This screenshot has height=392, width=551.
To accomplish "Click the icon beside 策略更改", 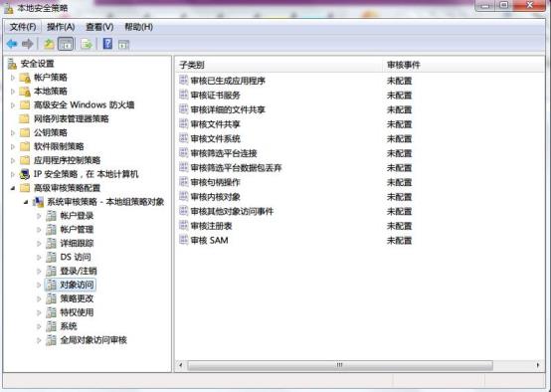I will point(51,298).
